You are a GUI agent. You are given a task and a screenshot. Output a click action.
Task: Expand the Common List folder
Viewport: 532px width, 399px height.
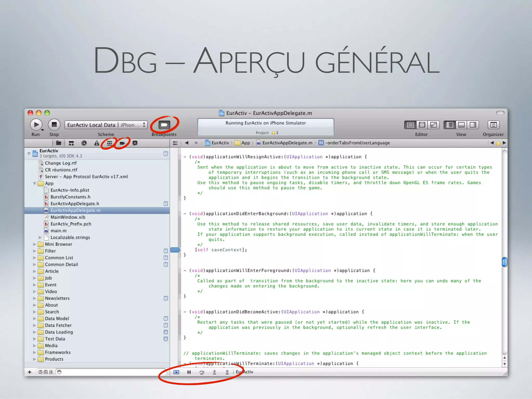(34, 258)
